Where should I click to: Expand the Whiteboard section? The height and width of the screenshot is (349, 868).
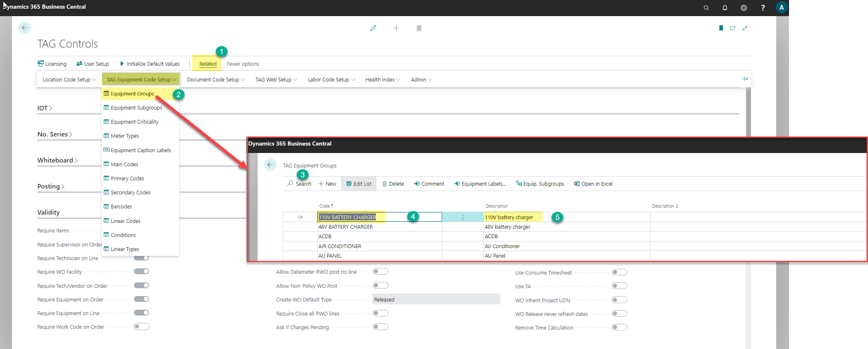57,160
